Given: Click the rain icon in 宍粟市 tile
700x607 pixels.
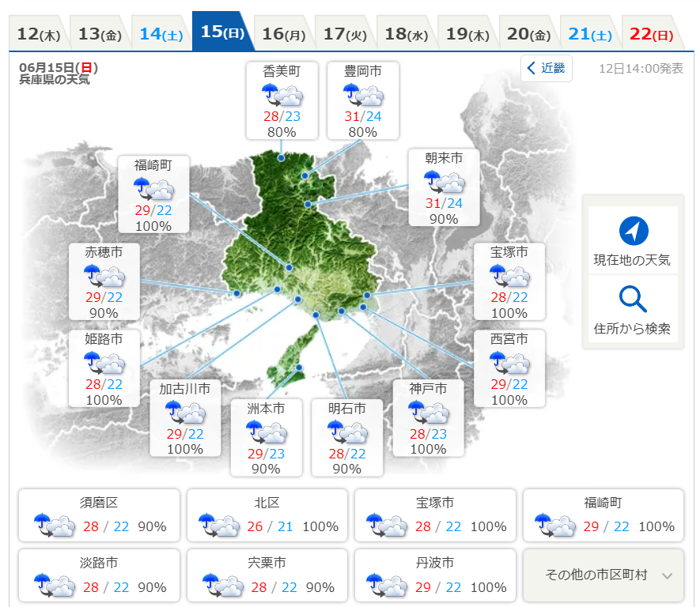Looking at the screenshot, I should tap(223, 585).
